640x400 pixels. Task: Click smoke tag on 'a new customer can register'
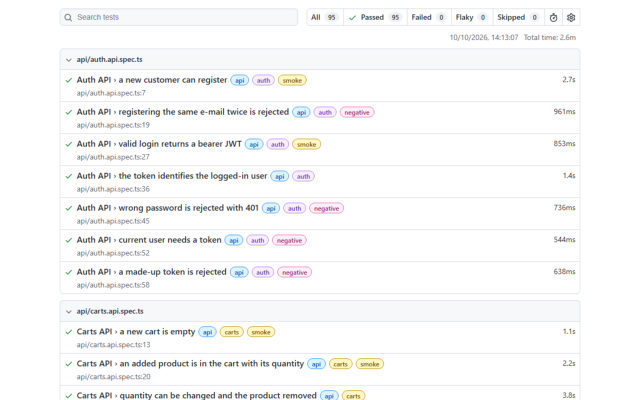click(292, 80)
